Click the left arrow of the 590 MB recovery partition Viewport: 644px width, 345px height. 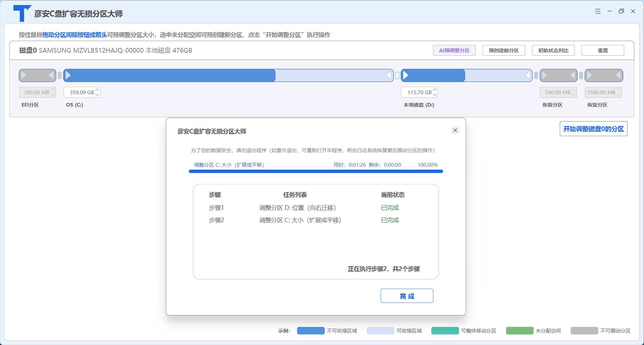tap(545, 75)
